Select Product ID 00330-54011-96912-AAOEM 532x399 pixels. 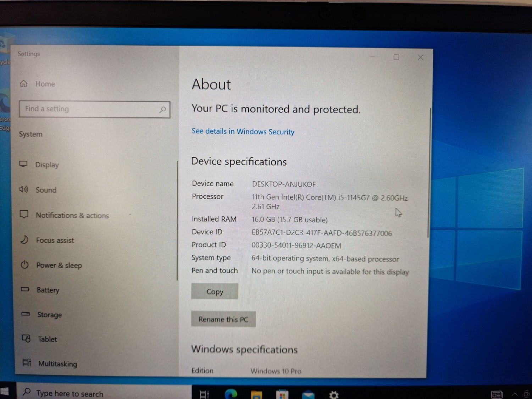(x=296, y=245)
